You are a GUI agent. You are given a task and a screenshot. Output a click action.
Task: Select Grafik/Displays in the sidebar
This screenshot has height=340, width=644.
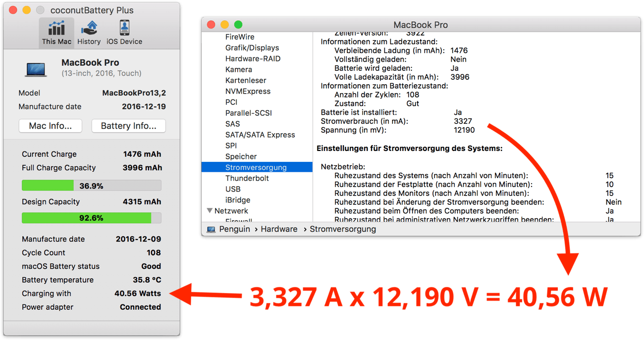(252, 48)
